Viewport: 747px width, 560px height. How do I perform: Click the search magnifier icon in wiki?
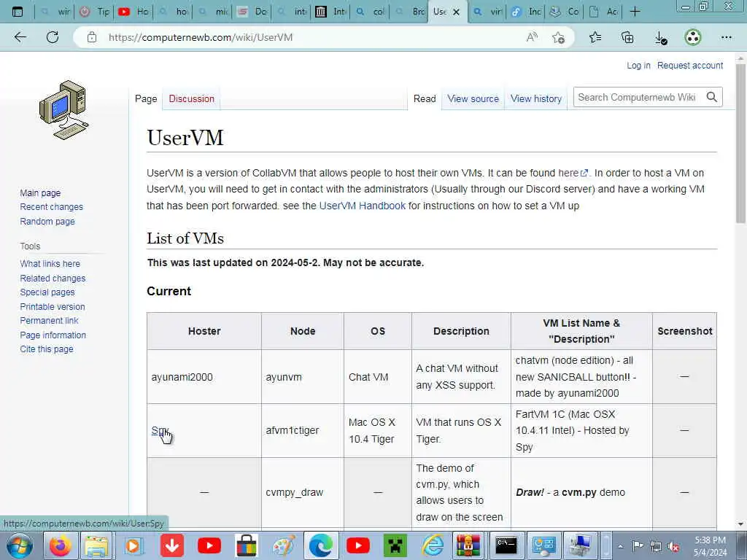[712, 97]
